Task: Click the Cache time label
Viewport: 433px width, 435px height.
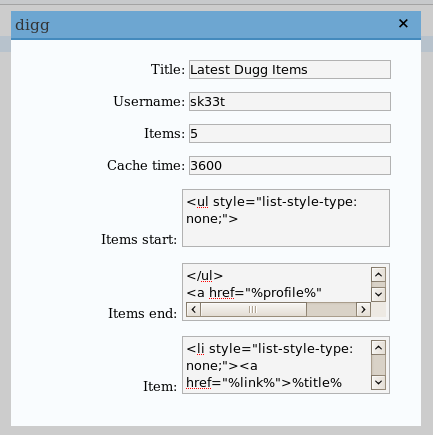Action: pos(146,165)
